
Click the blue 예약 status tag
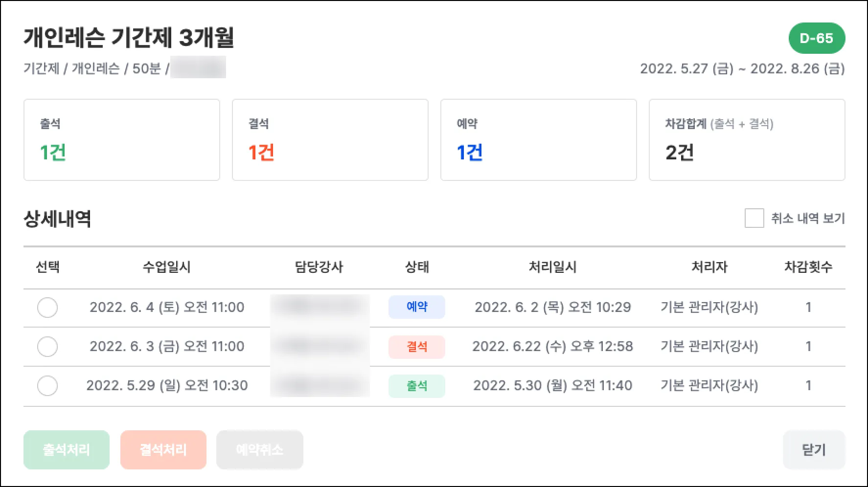coord(417,307)
